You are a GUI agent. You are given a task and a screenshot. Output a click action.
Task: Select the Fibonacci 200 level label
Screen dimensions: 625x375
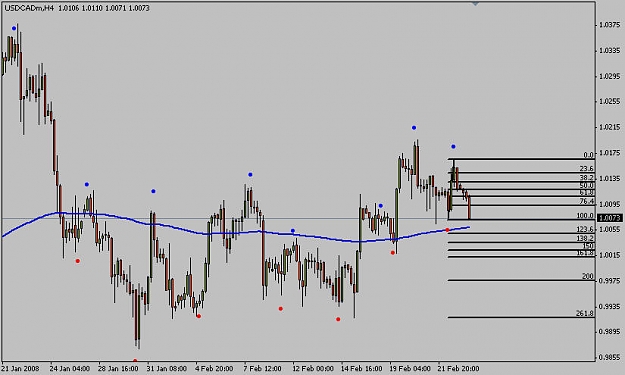tap(588, 276)
